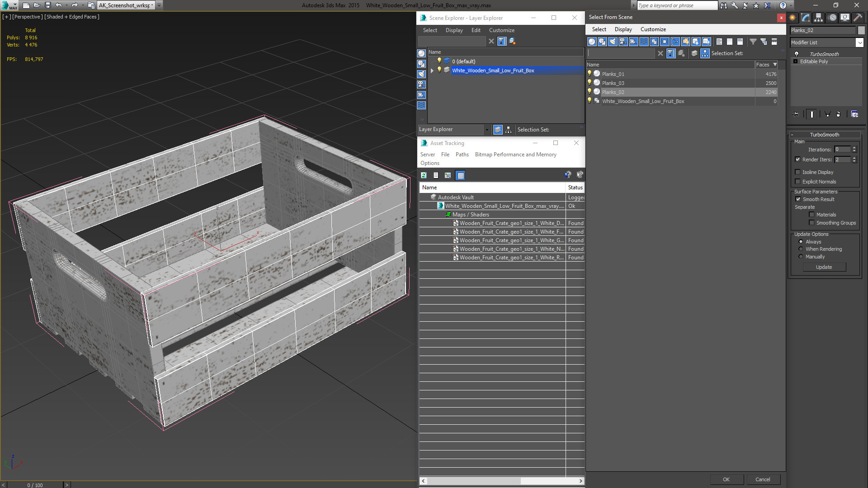
Task: Toggle Display Geometry filter in Select From Scene
Action: coord(592,42)
